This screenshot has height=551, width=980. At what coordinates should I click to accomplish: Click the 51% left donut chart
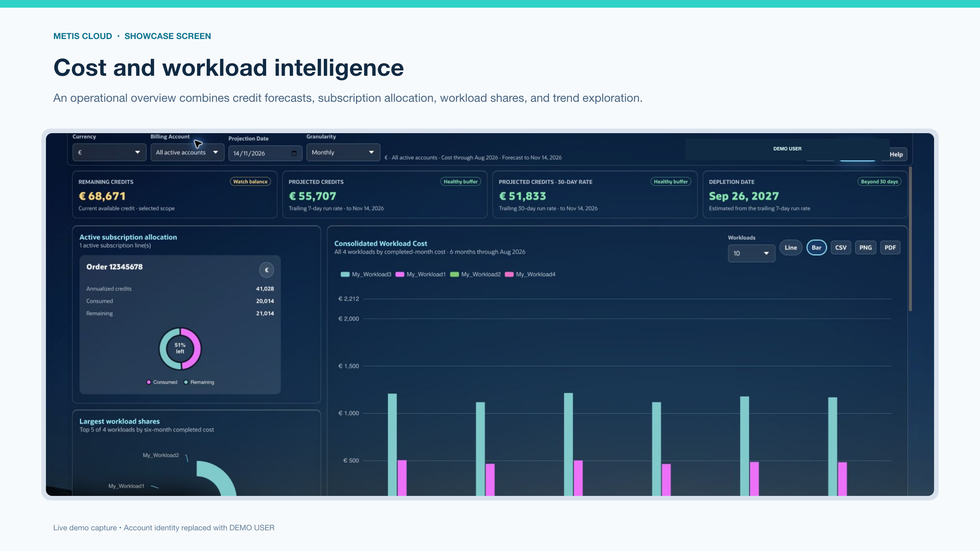click(180, 349)
